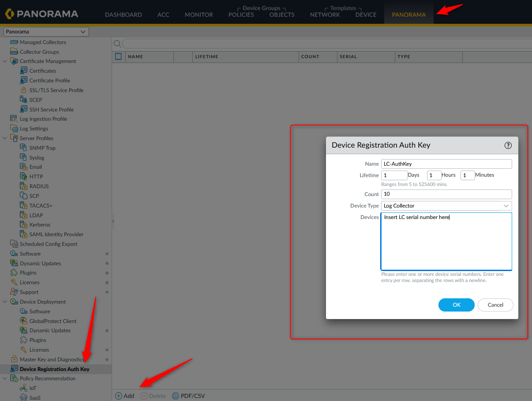The image size is (532, 401).
Task: Click the SSH Service Profile icon
Action: click(x=24, y=110)
